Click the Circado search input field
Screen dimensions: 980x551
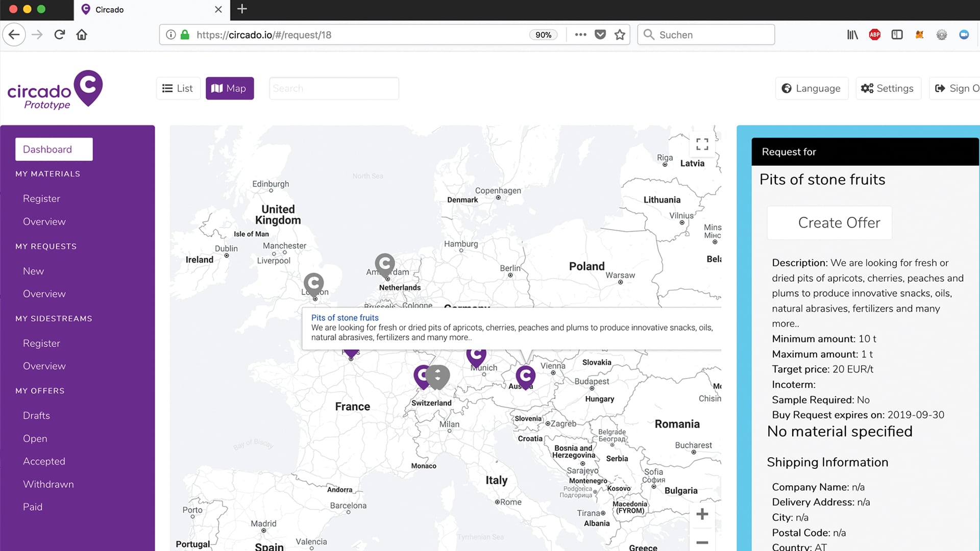coord(333,88)
